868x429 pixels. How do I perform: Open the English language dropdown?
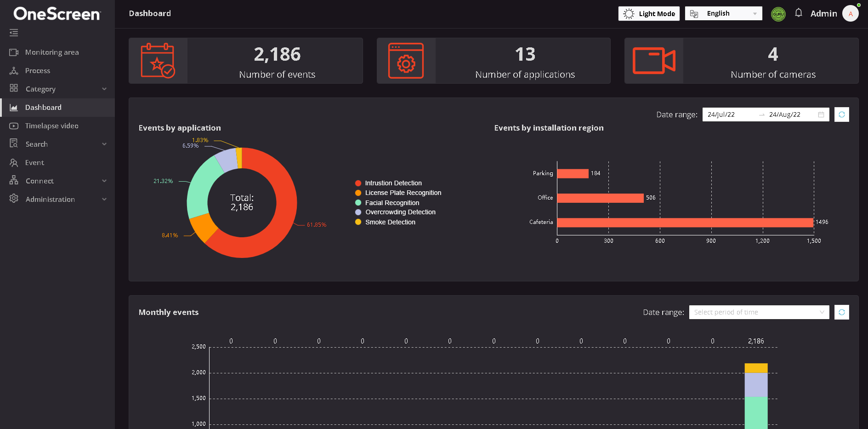point(723,13)
